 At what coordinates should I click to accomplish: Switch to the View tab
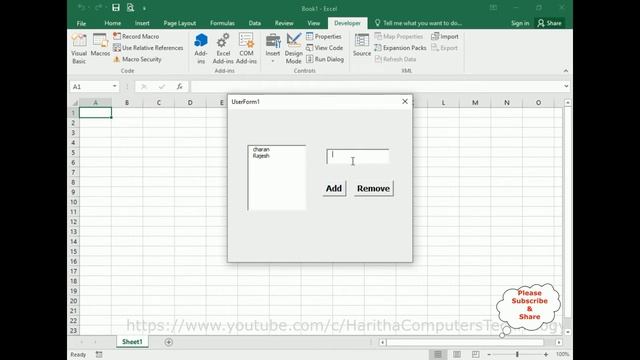click(x=313, y=23)
